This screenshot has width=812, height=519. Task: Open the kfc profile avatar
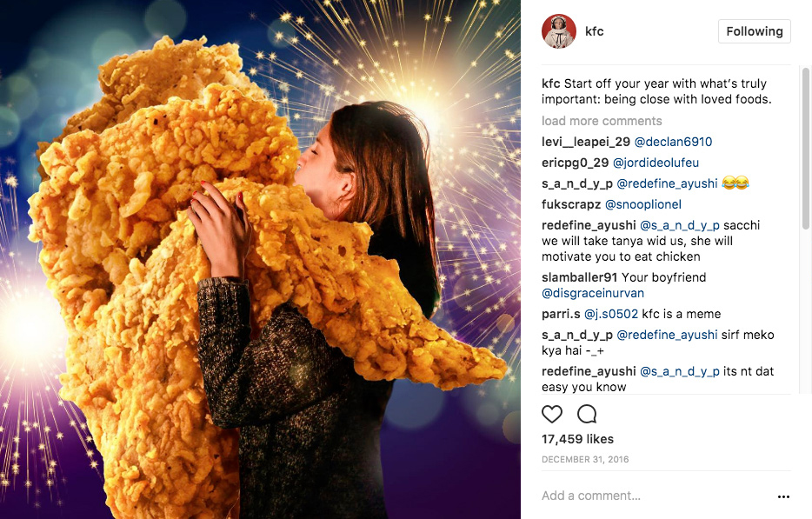(x=559, y=31)
